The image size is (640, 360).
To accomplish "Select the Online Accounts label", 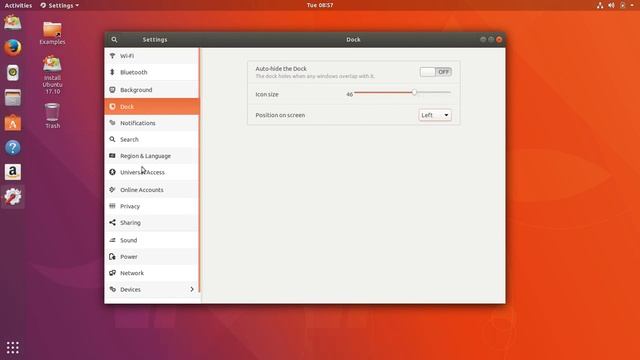I will click(142, 190).
